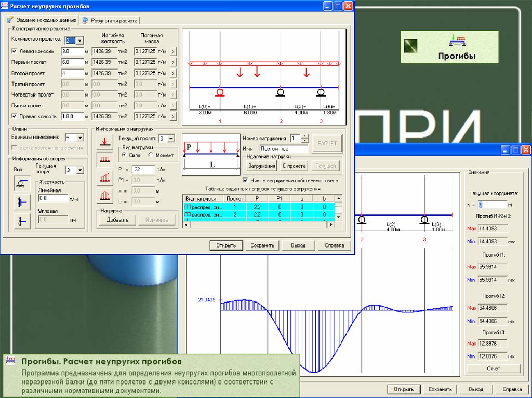Open the Количество пролетов dropdown
The width and height of the screenshot is (532, 398).
pos(78,40)
